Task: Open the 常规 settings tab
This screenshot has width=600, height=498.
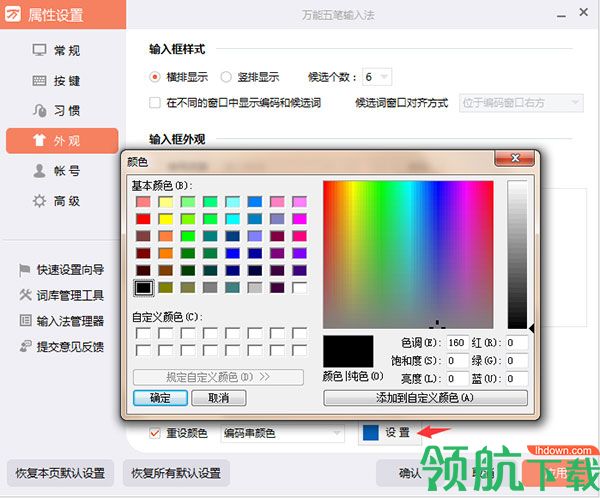Action: 62,50
